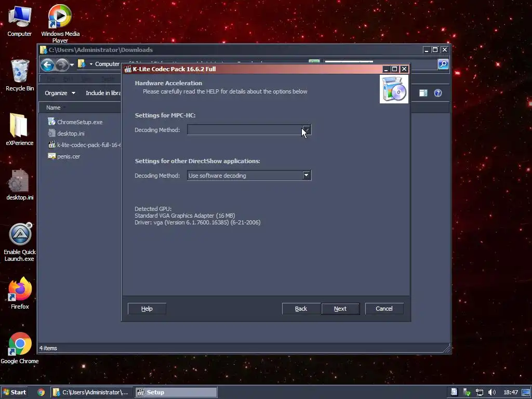Viewport: 532px width, 399px height.
Task: Open Explorer help question mark icon
Action: point(438,93)
